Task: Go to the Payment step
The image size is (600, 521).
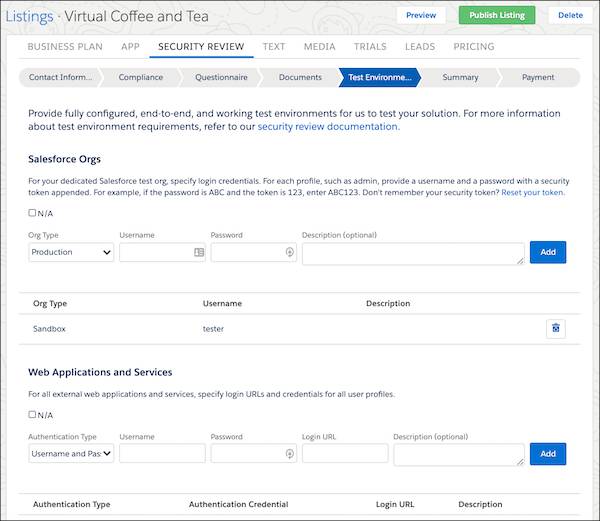Action: [x=538, y=77]
